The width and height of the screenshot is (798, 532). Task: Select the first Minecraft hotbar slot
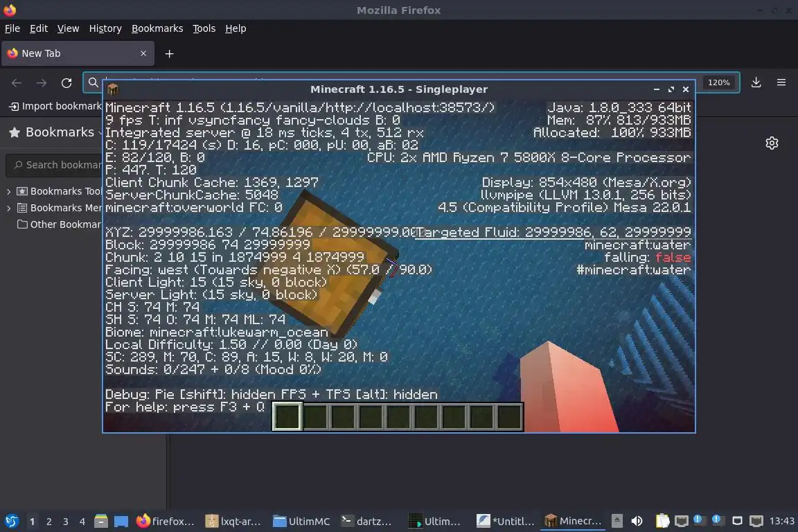(287, 416)
